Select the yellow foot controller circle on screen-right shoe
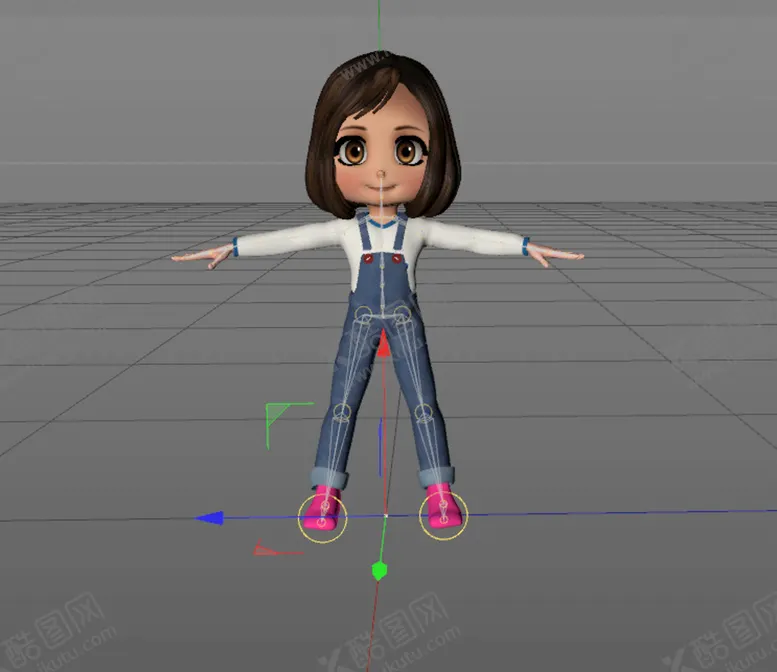Image resolution: width=777 pixels, height=672 pixels. coord(443,516)
